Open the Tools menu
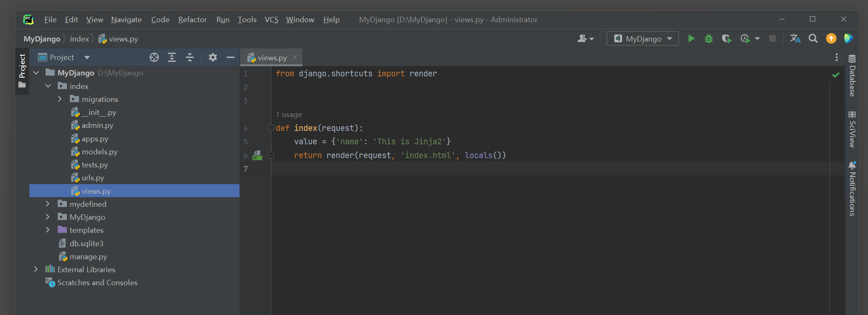The width and height of the screenshot is (868, 315). click(x=247, y=19)
